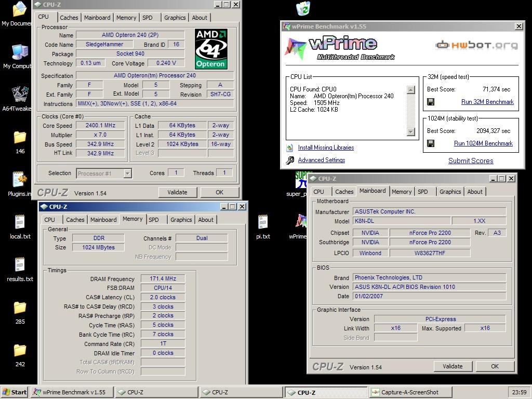Click OK in the top-left CPU-Z window

pyautogui.click(x=220, y=192)
